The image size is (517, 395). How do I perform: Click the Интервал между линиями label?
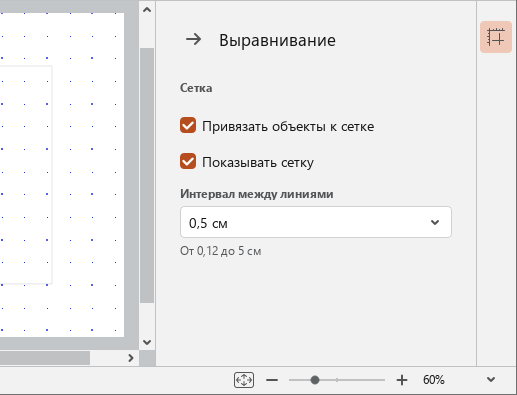pyautogui.click(x=257, y=194)
